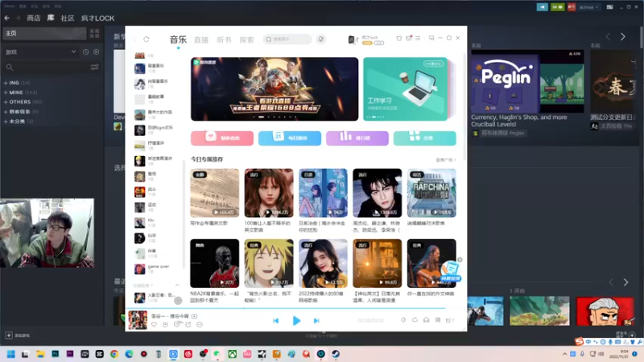Open the 听书 tab
This screenshot has height=362, width=644.
(x=224, y=39)
